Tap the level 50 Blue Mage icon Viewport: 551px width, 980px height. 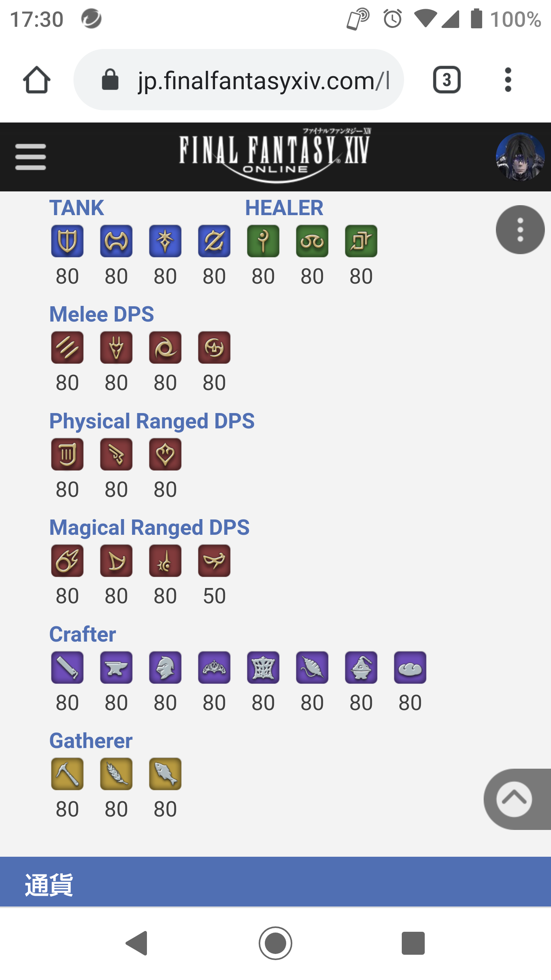click(214, 561)
